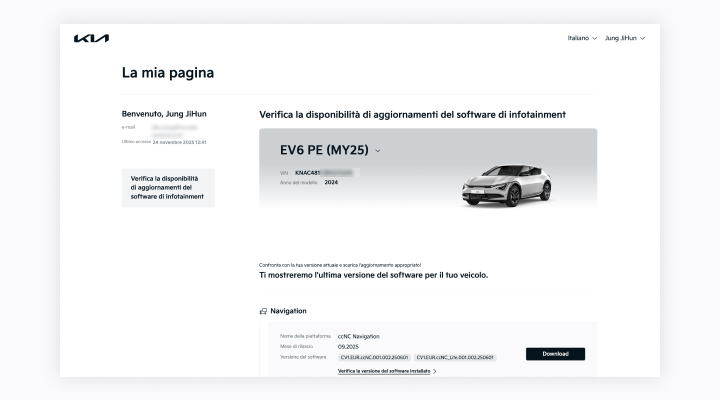Open the Italiano language dropdown
The width and height of the screenshot is (720, 400).
(x=578, y=38)
